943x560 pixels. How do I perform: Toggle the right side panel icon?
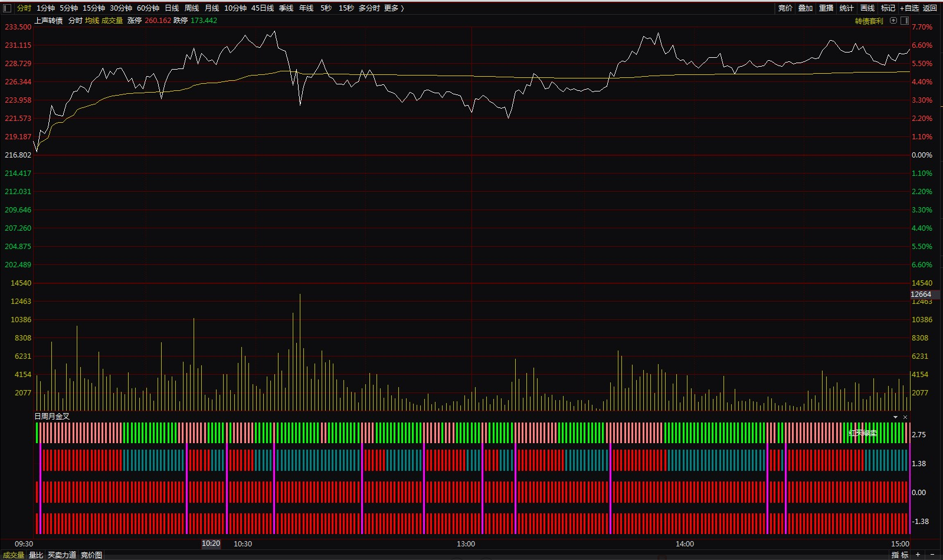905,21
